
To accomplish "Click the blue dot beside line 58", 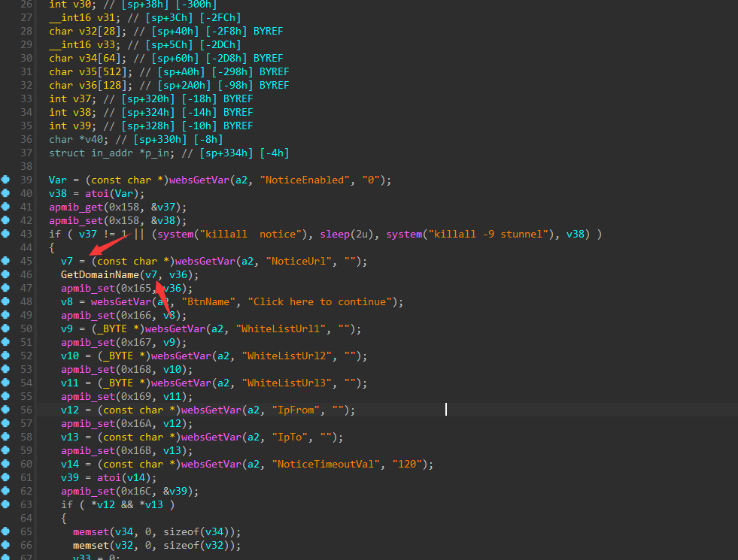I will coord(5,437).
